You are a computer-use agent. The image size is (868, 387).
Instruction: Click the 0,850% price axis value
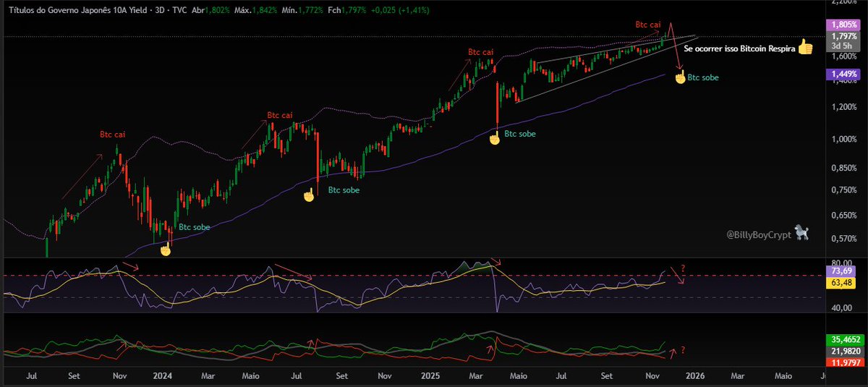pos(844,169)
